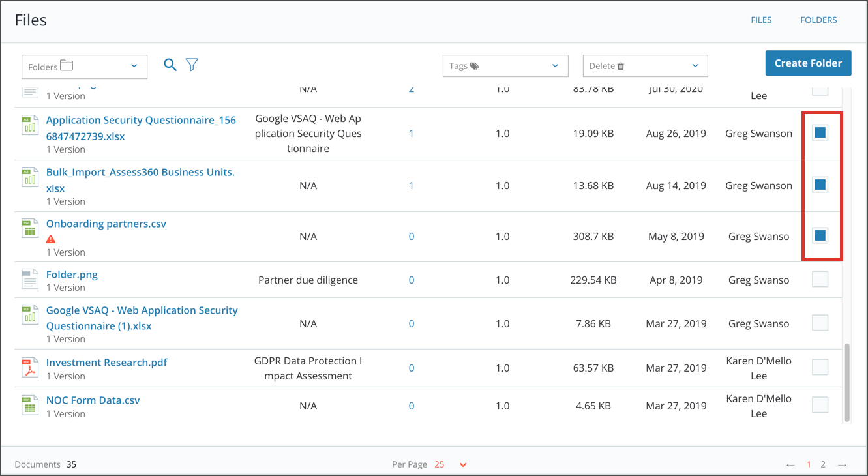Expand the Tags dropdown
868x476 pixels.
(x=505, y=66)
